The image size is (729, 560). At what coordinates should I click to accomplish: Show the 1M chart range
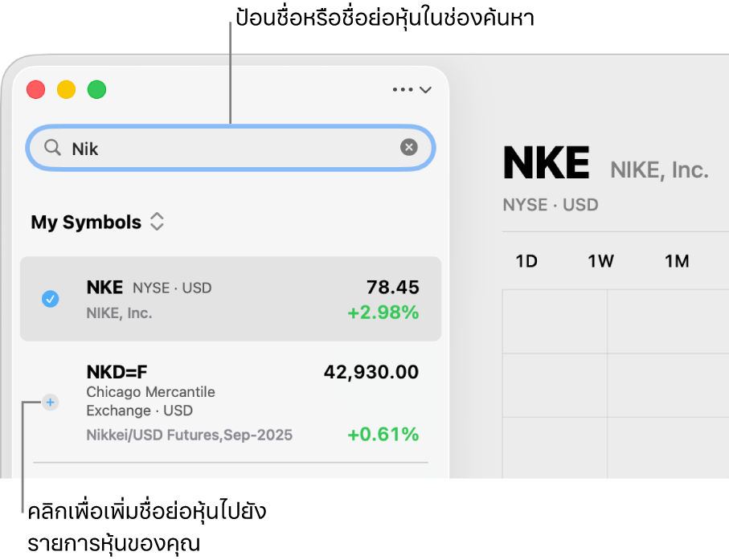[x=677, y=261]
